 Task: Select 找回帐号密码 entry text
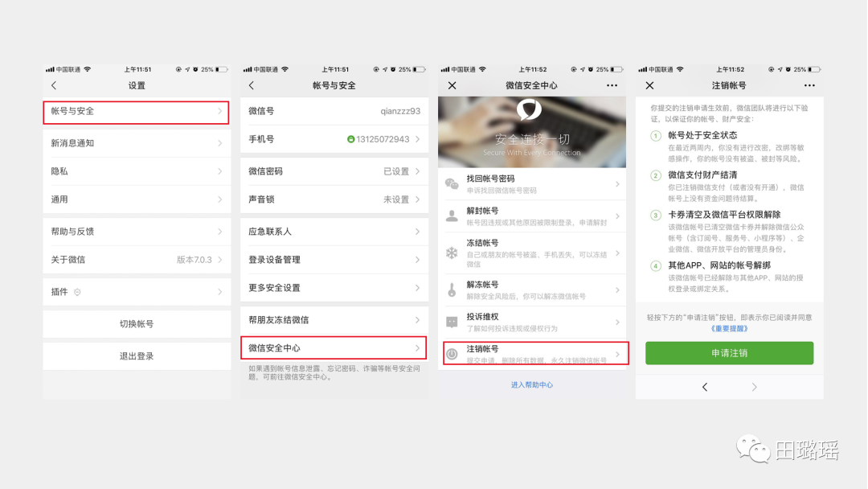tap(490, 179)
